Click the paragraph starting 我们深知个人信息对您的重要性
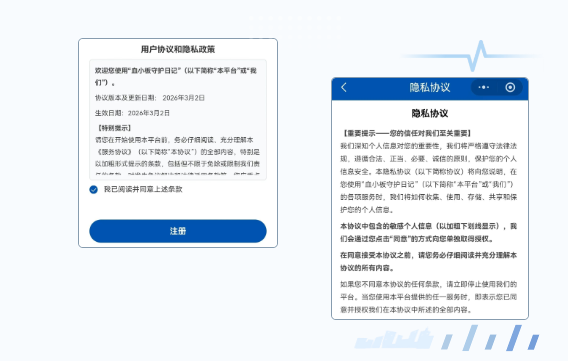 tap(429, 178)
